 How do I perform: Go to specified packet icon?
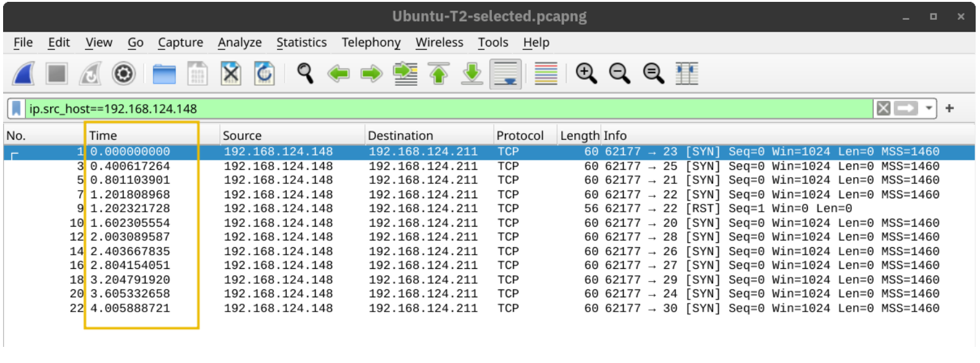click(405, 74)
